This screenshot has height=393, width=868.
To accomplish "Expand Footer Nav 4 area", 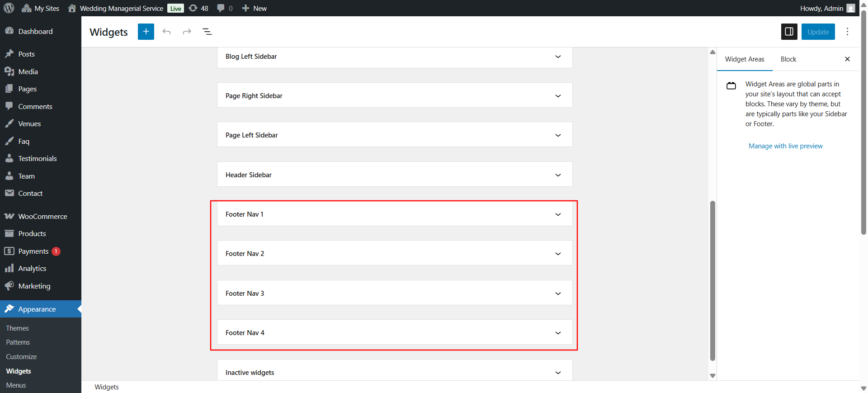I will tap(395, 332).
